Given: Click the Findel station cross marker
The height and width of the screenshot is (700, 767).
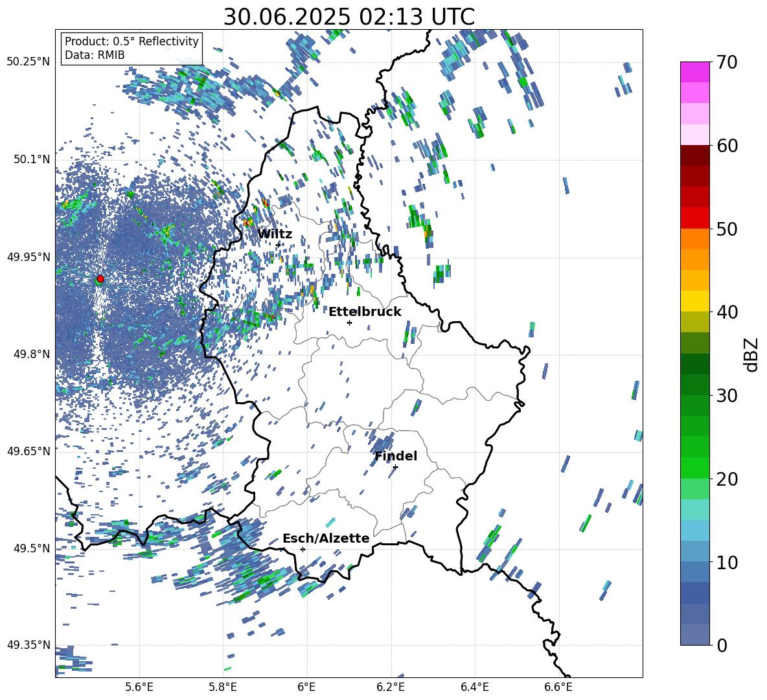Looking at the screenshot, I should tap(395, 467).
